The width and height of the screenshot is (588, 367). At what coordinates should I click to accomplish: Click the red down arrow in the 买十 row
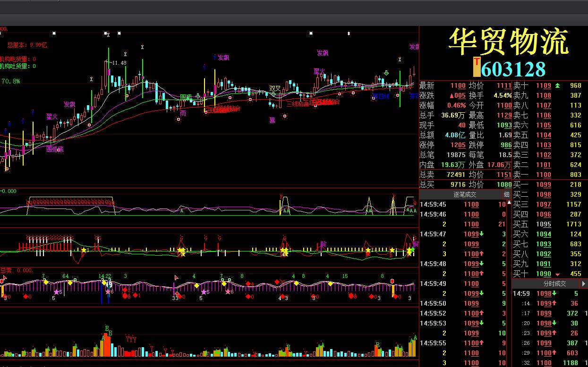557,274
